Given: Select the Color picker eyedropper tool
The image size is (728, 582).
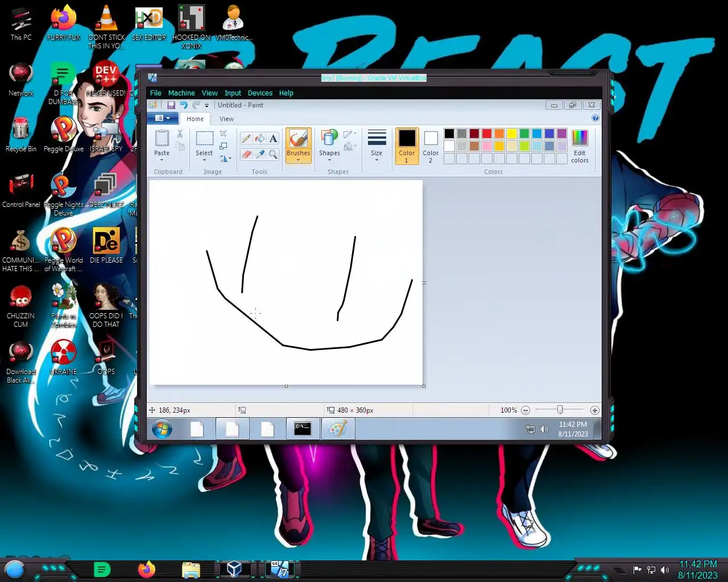Looking at the screenshot, I should click(x=260, y=154).
